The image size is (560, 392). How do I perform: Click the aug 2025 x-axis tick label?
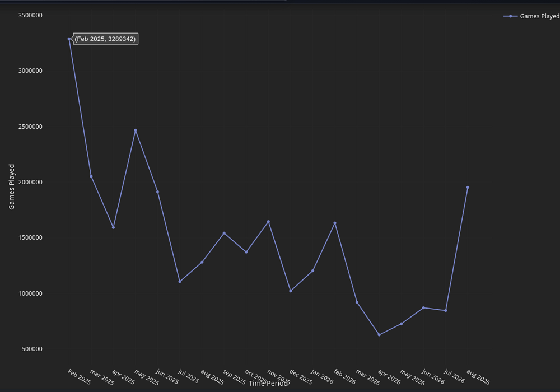(x=212, y=377)
